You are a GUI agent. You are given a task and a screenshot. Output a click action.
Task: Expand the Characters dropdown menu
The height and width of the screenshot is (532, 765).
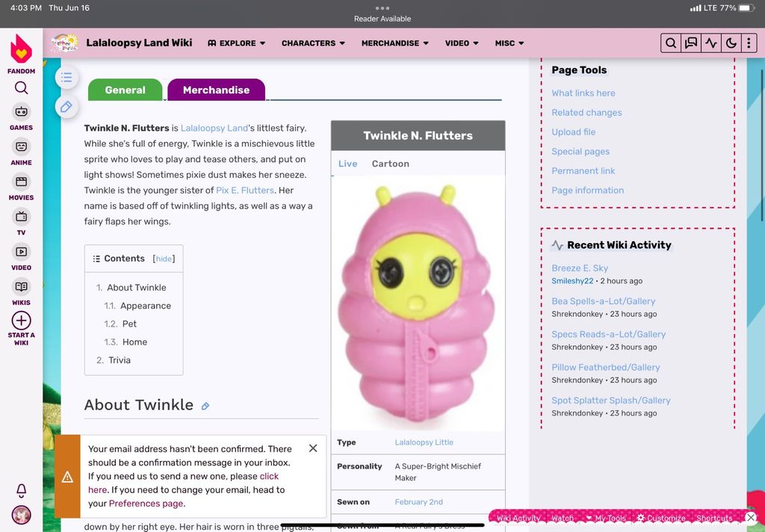coord(313,43)
